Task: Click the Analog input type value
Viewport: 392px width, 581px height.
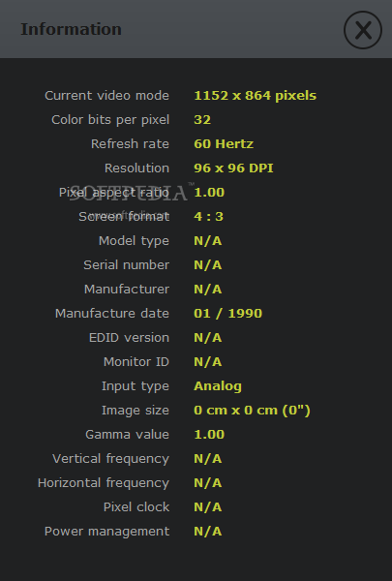Action: coord(218,386)
